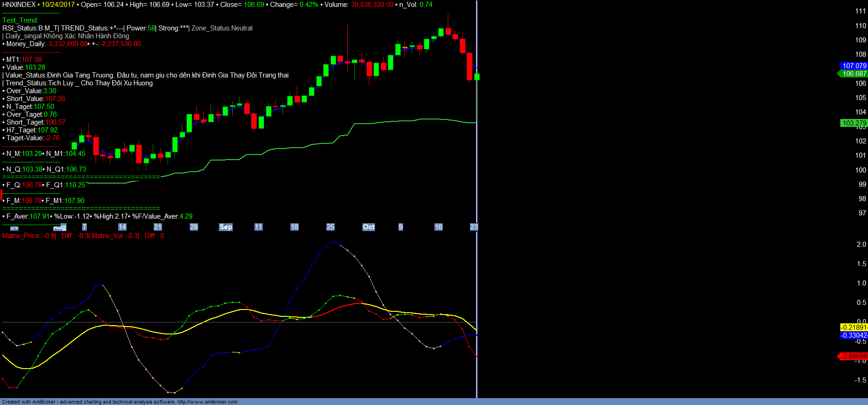Click date marker 23 on the time axis
The width and height of the screenshot is (868, 405).
coord(474,227)
